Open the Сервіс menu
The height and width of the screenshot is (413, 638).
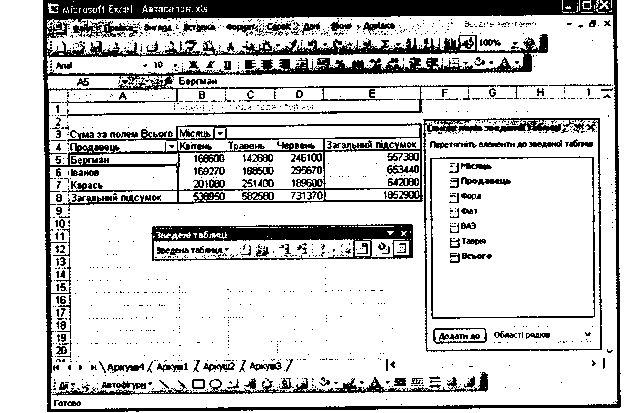(x=279, y=26)
